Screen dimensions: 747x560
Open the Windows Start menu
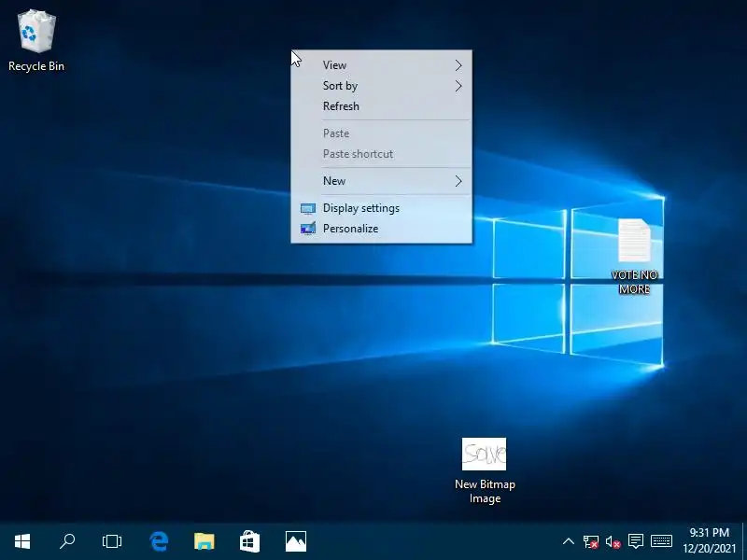click(x=22, y=541)
